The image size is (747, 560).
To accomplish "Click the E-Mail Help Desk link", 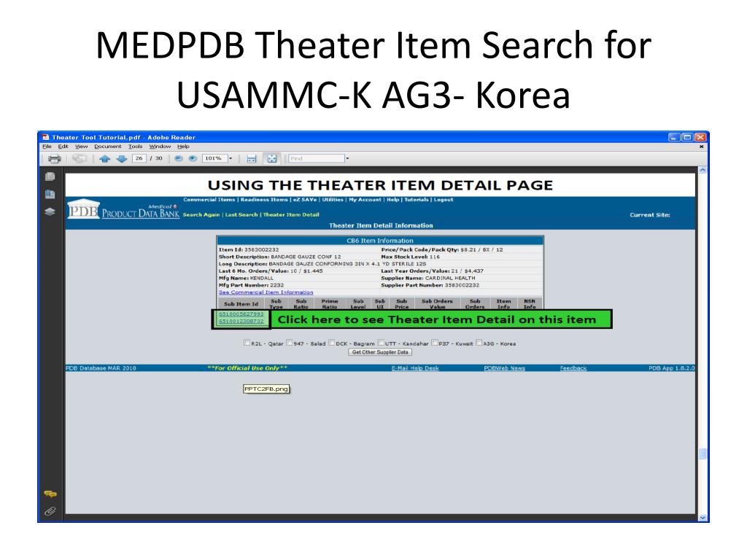I will pyautogui.click(x=415, y=368).
